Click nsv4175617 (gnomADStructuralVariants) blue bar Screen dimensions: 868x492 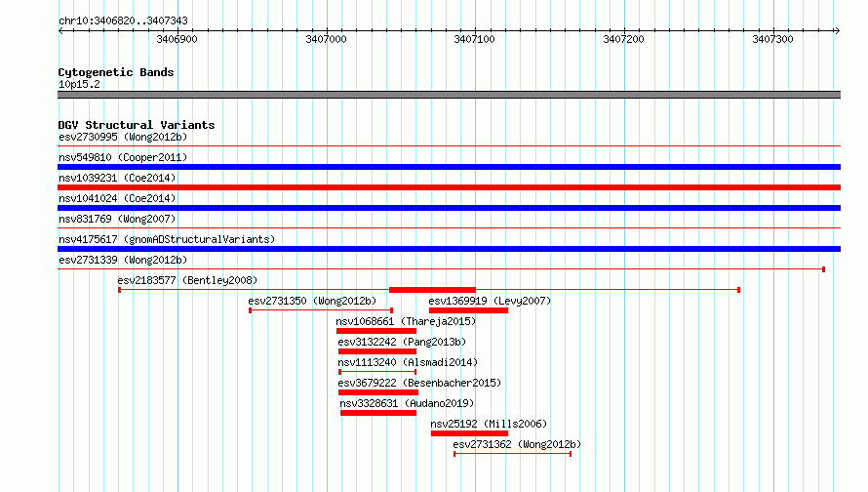click(449, 249)
